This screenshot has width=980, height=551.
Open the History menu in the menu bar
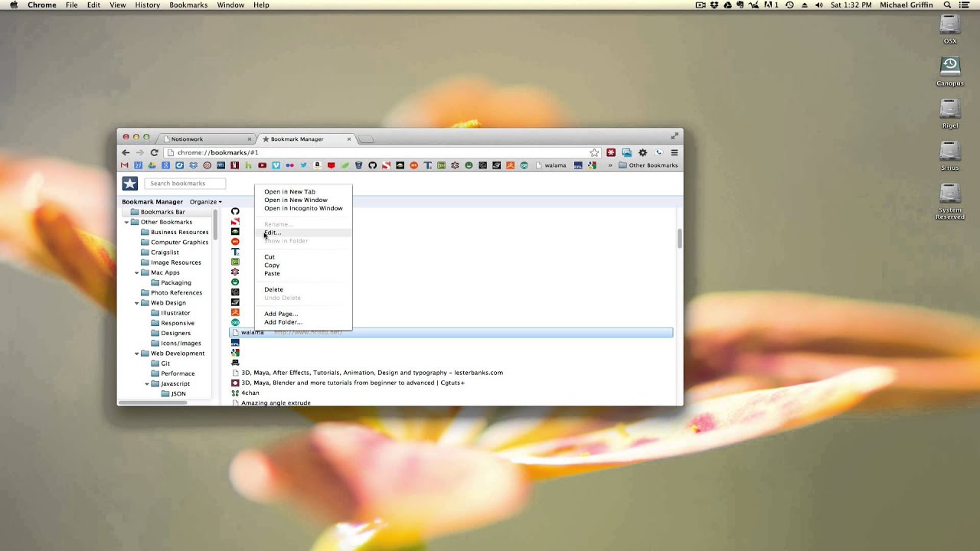click(147, 5)
